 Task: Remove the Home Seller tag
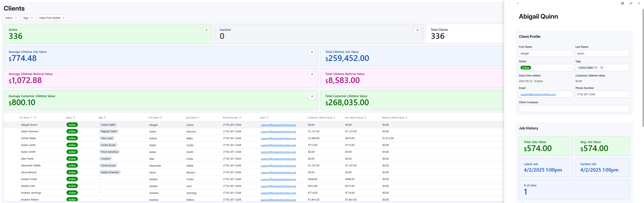[595, 68]
